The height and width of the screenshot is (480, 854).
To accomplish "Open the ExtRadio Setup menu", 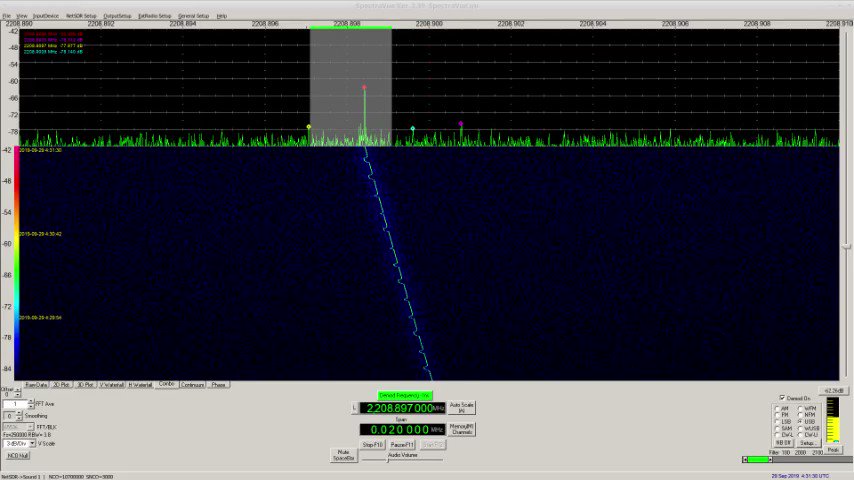I will [154, 16].
